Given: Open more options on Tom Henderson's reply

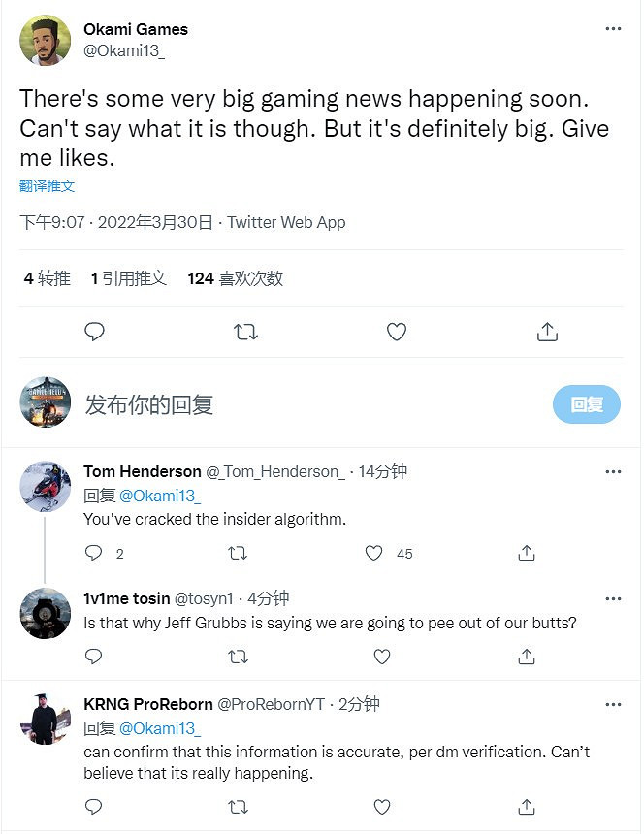Looking at the screenshot, I should (613, 472).
